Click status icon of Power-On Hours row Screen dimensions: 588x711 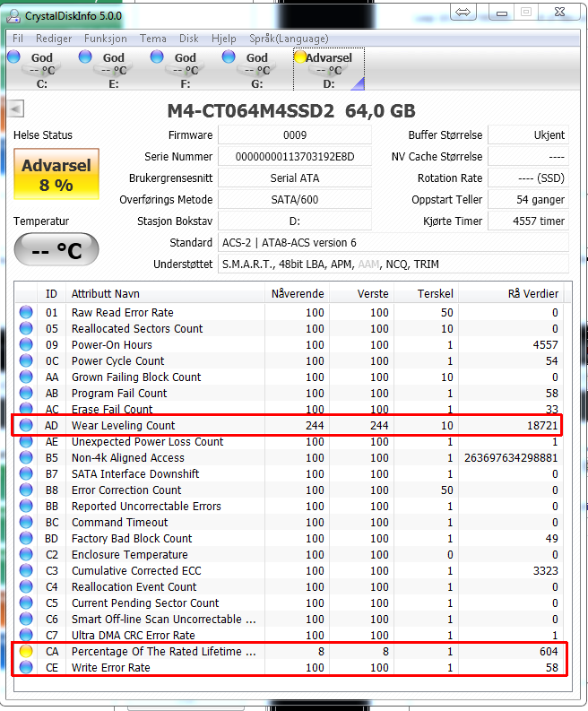[26, 344]
